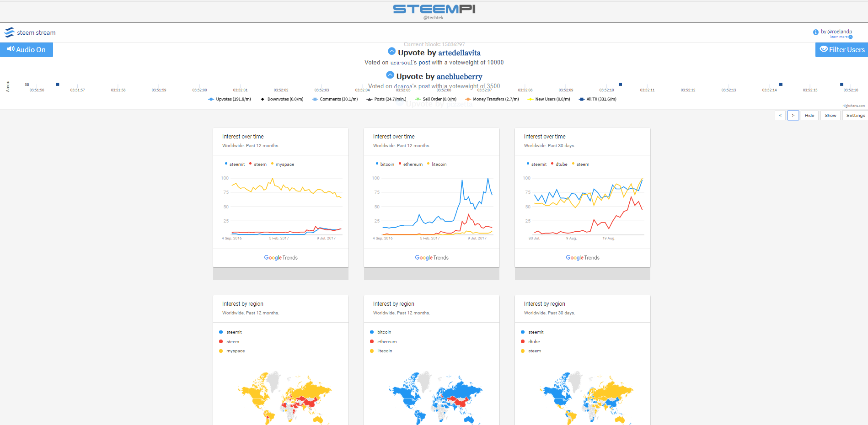The image size is (868, 425).
Task: Toggle Posts series in chart legend
Action: point(386,99)
